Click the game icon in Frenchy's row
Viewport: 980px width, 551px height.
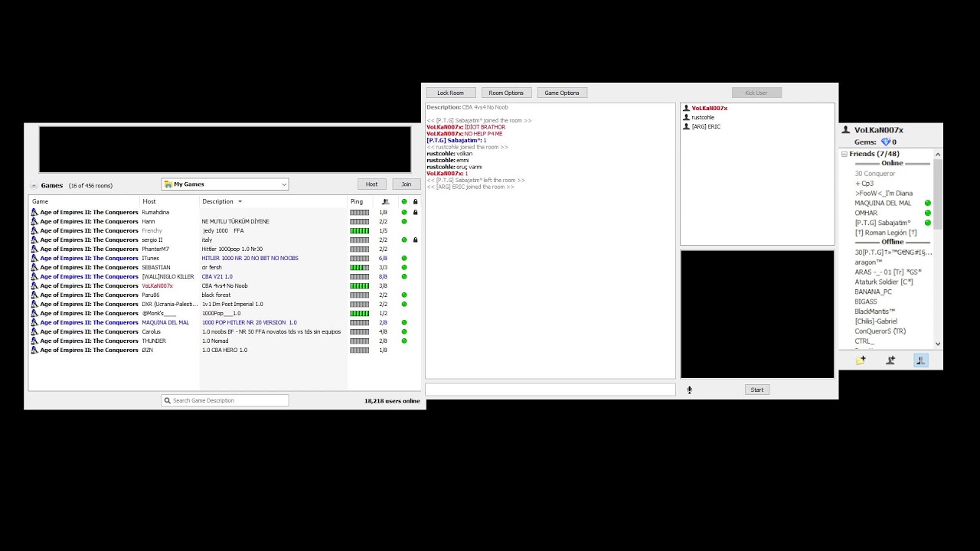[x=34, y=230]
